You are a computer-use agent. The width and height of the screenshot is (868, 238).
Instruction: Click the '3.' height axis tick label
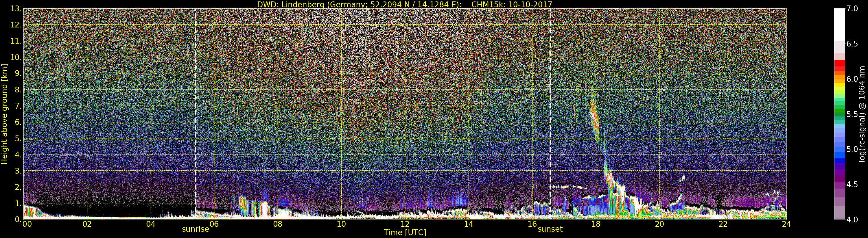(18, 171)
